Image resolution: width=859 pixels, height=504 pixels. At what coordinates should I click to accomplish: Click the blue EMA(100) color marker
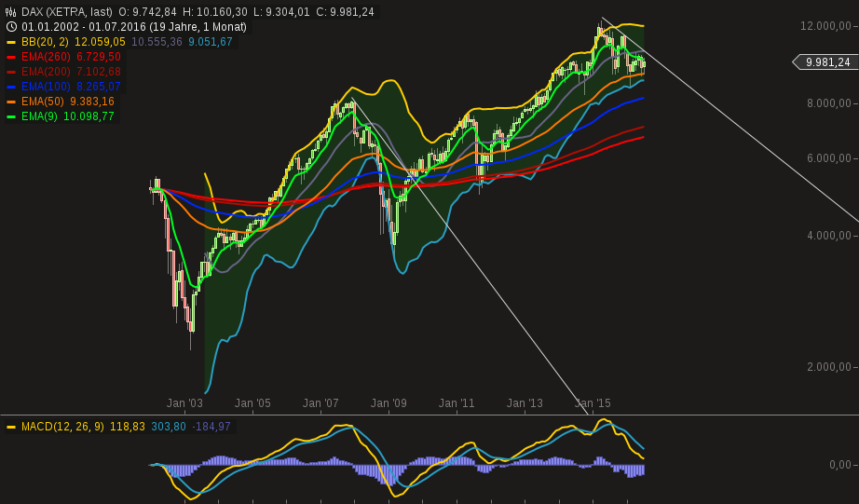click(x=11, y=87)
